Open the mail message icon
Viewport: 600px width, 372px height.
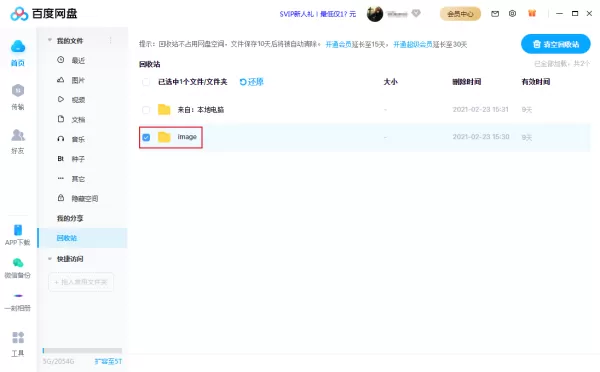coord(495,14)
